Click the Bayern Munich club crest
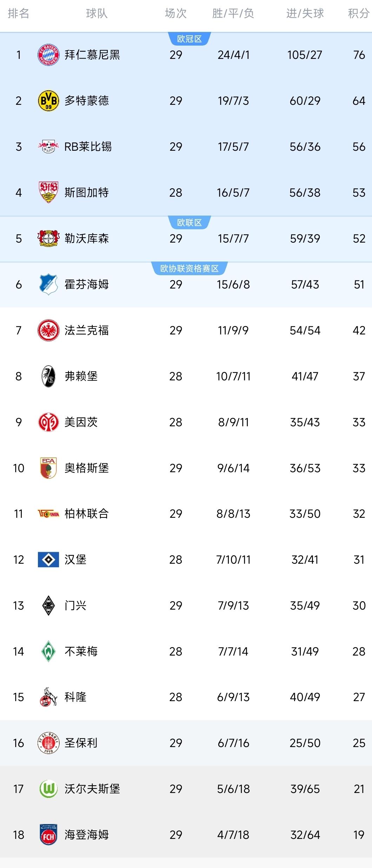 pos(48,55)
